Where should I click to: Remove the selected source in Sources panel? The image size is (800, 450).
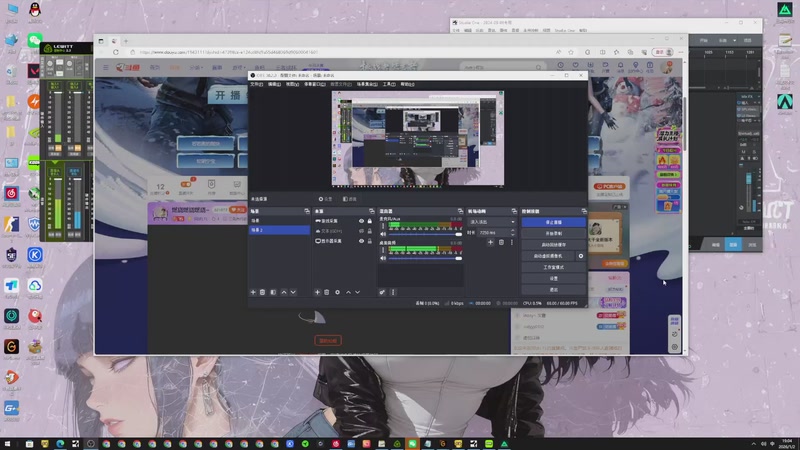tap(327, 292)
